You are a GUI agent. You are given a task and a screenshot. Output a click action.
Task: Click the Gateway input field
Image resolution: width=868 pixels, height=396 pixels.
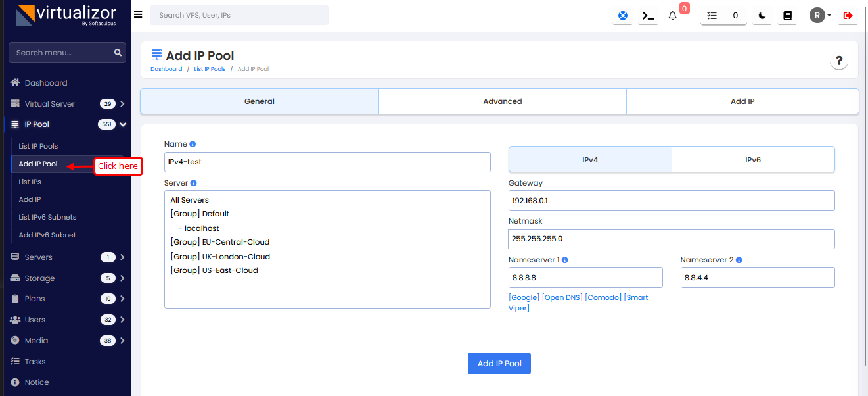[671, 201]
